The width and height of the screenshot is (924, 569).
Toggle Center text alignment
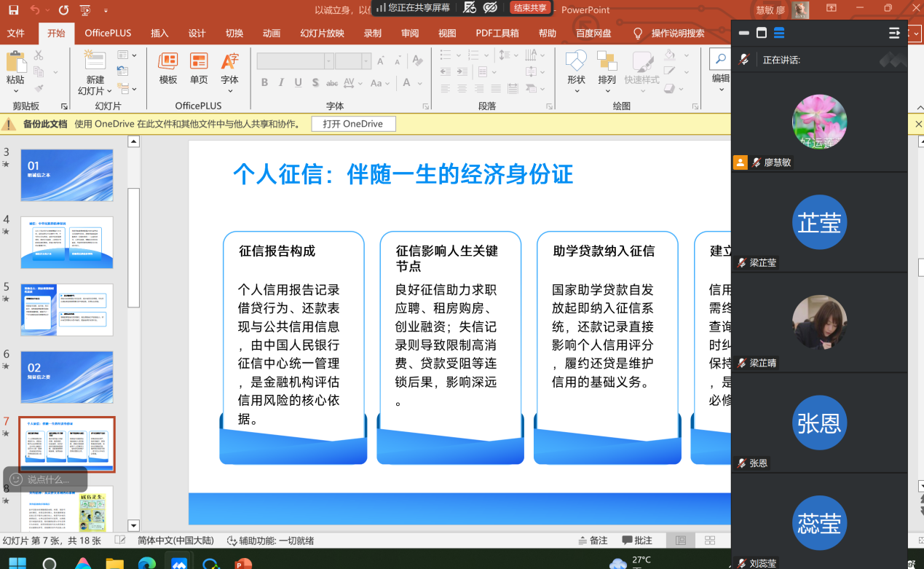click(462, 88)
